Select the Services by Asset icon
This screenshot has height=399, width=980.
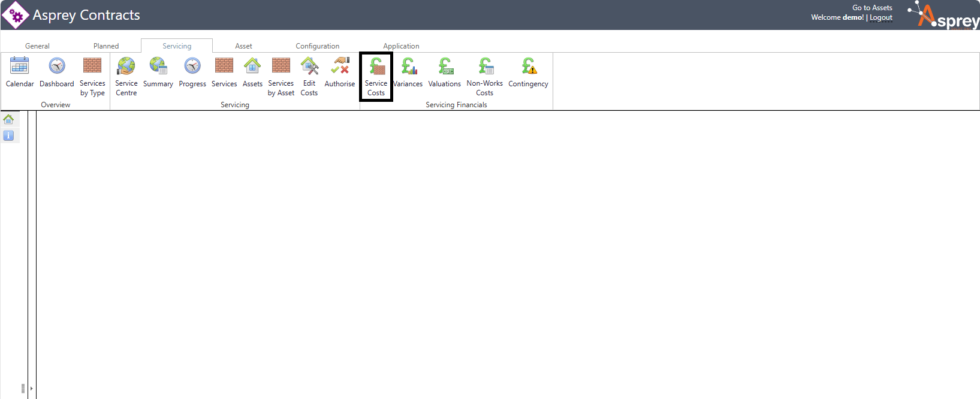coord(281,66)
